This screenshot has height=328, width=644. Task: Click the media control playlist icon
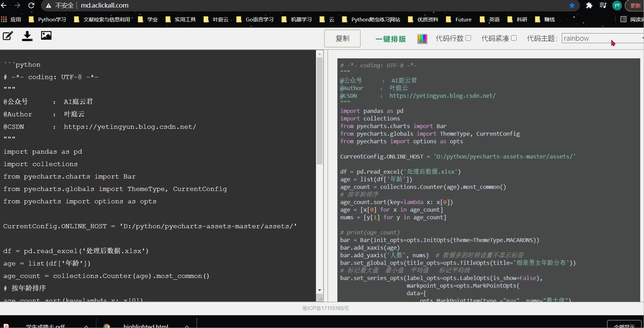pyautogui.click(x=603, y=6)
